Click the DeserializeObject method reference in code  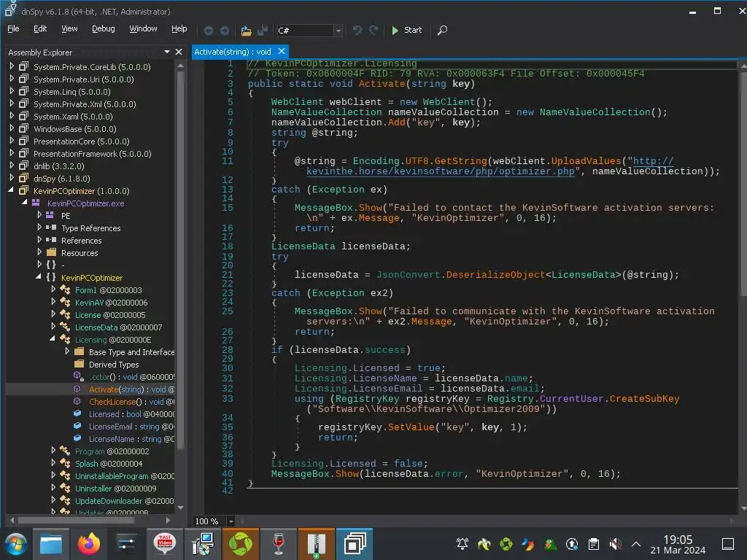[495, 275]
